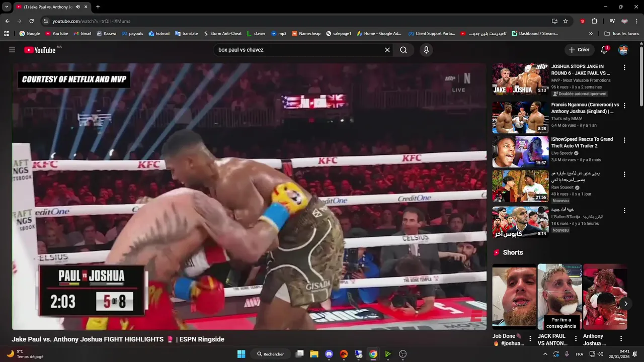Open the L'Ballon B'Darija 8:14 thumbnail
The width and height of the screenshot is (644, 362).
click(x=520, y=222)
